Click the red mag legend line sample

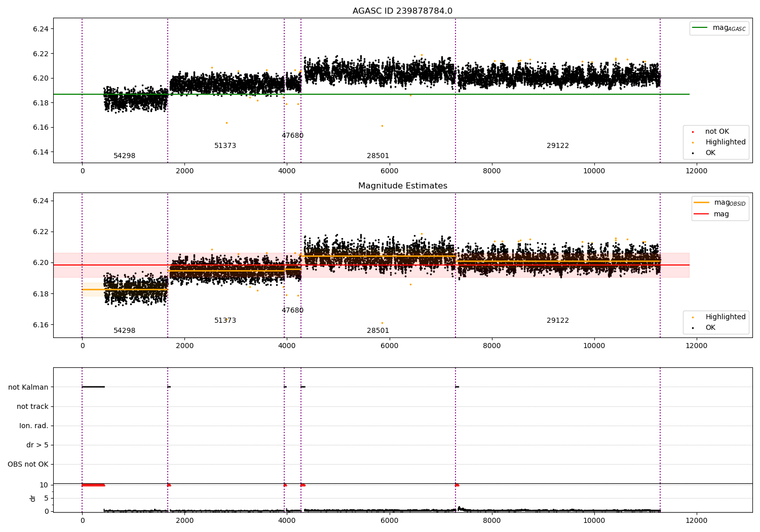pyautogui.click(x=702, y=214)
